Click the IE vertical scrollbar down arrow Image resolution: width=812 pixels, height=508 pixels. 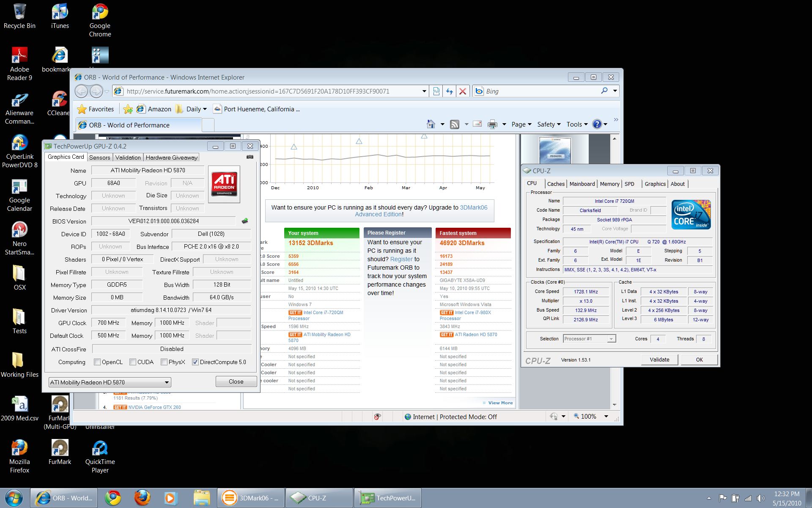[x=614, y=405]
